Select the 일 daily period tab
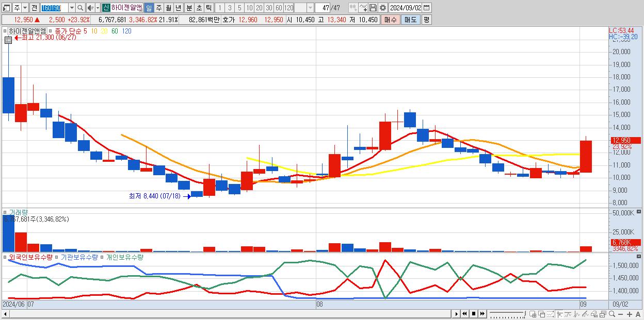The image size is (644, 320). pos(149,8)
